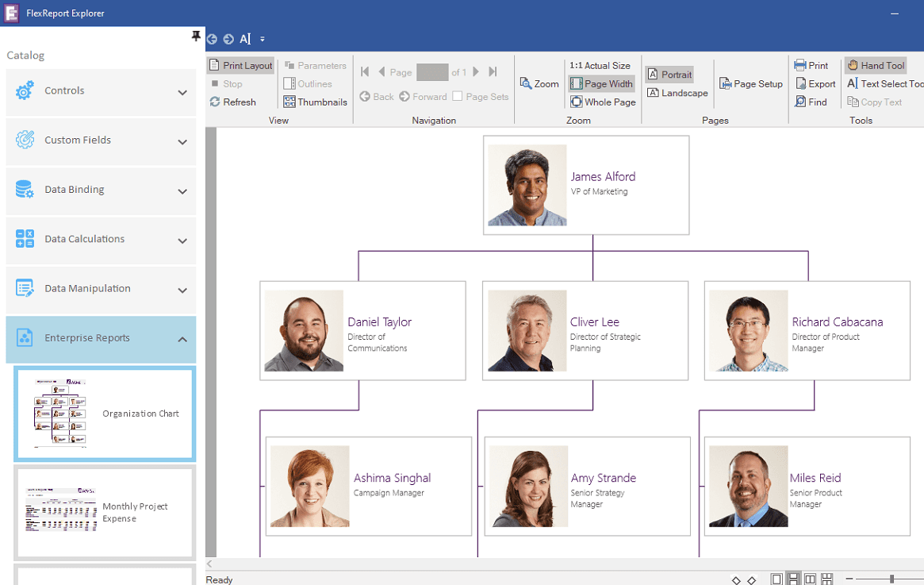The width and height of the screenshot is (924, 585).
Task: Click Copy Text button
Action: coord(875,102)
